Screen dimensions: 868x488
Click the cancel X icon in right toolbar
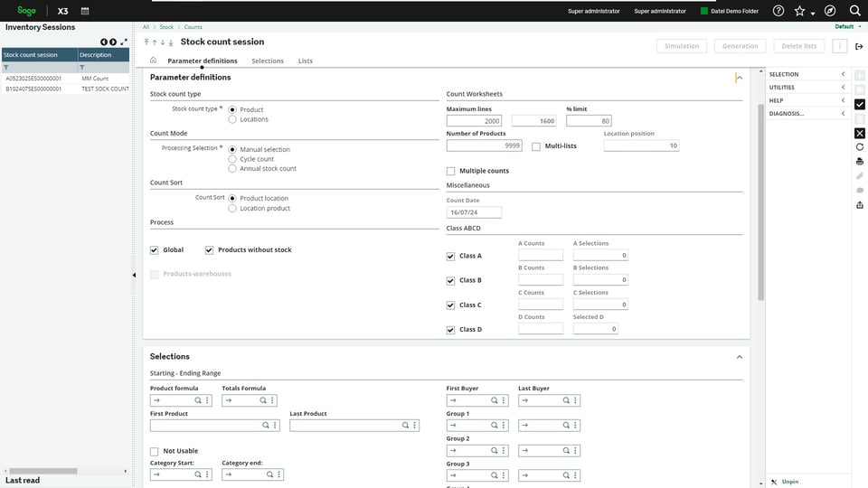860,133
